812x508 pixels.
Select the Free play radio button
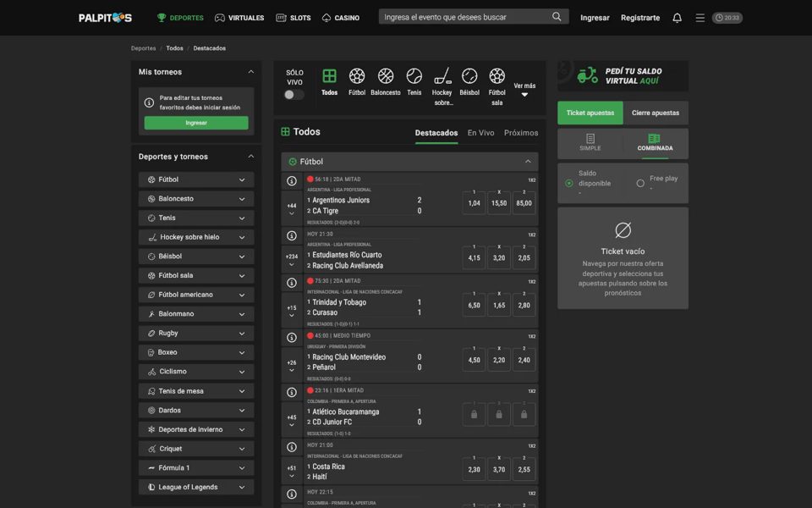640,183
